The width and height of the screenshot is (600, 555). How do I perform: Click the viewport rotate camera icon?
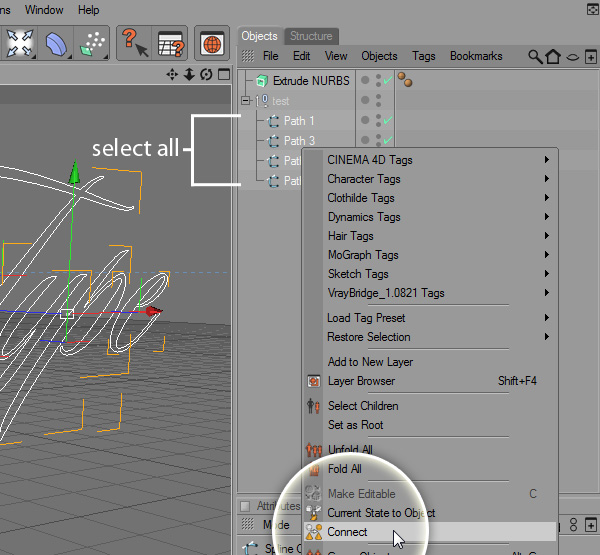(x=205, y=75)
